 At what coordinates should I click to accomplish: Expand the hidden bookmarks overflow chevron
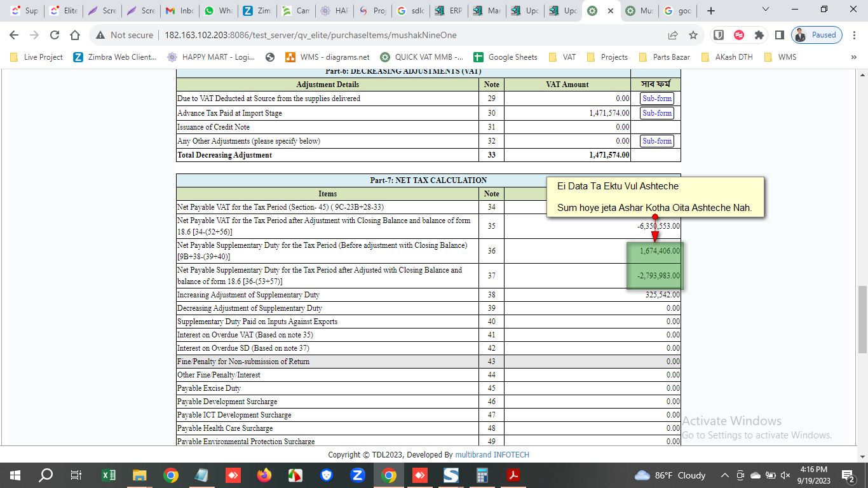click(x=853, y=57)
